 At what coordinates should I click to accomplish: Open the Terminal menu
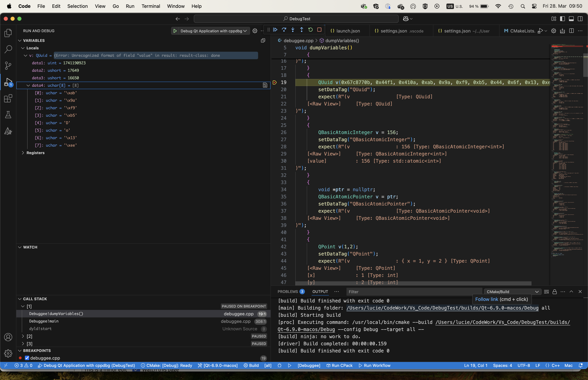point(151,6)
